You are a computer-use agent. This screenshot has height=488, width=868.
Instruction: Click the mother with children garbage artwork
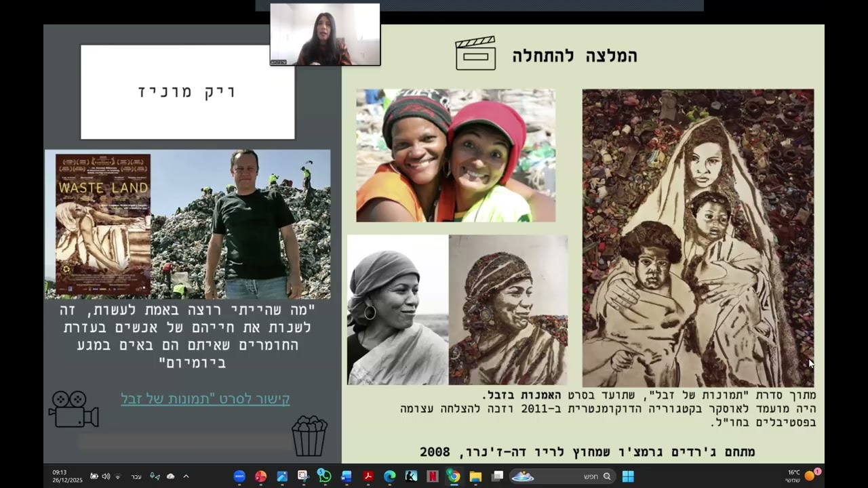point(698,238)
